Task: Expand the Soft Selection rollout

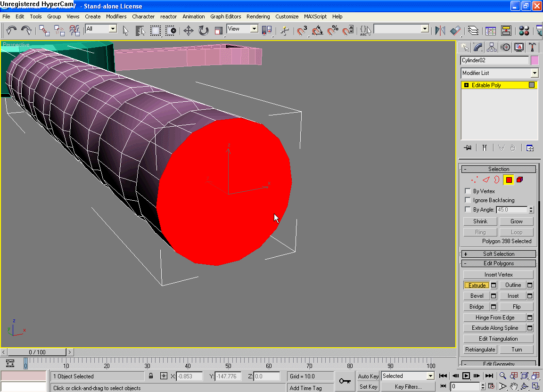Action: click(x=498, y=254)
